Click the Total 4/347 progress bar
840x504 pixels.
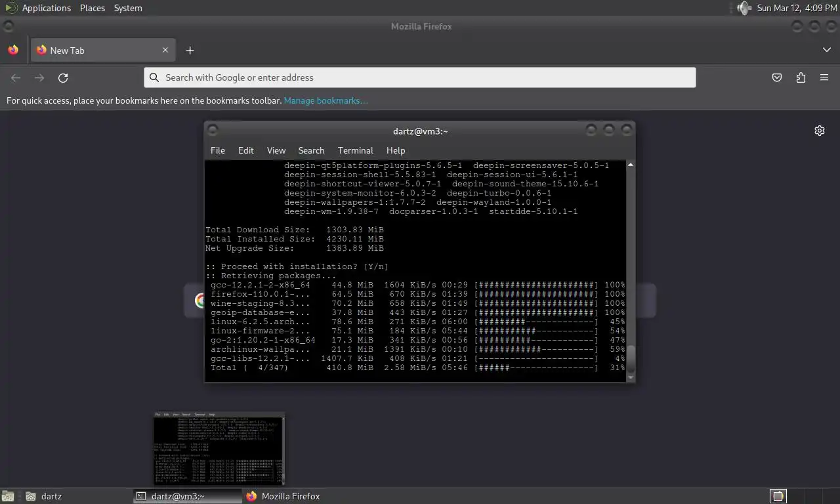click(x=536, y=367)
